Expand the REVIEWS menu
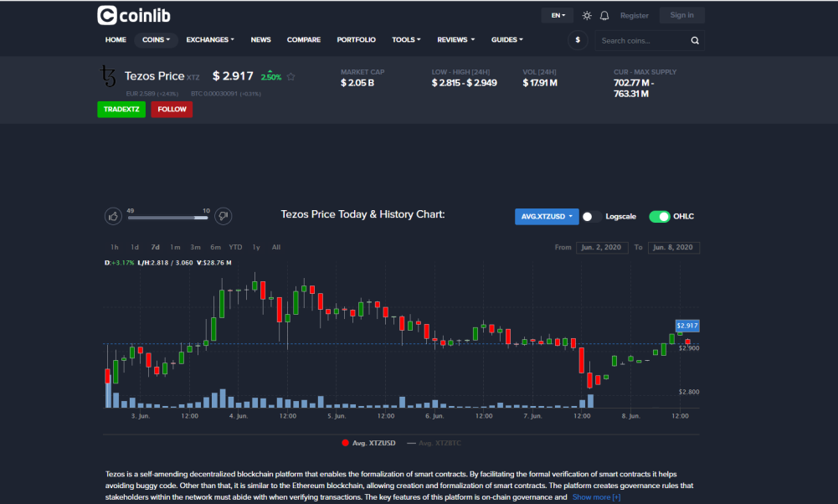838x504 pixels. [x=456, y=39]
